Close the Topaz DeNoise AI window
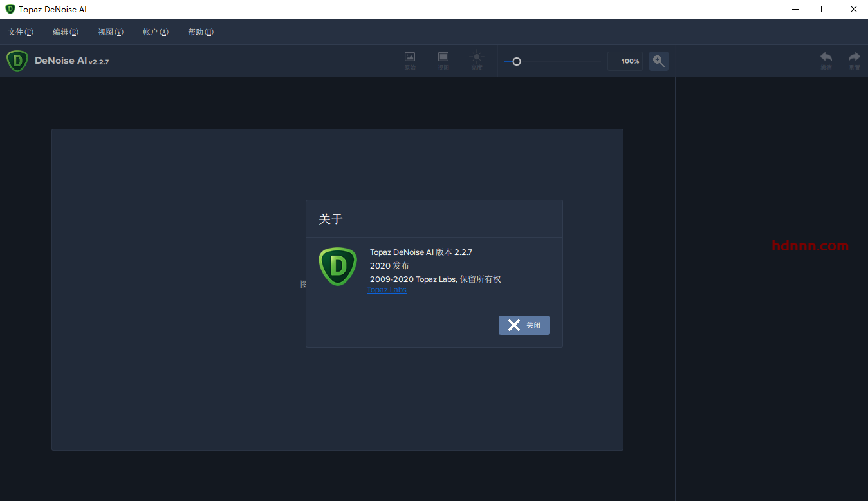 tap(853, 9)
